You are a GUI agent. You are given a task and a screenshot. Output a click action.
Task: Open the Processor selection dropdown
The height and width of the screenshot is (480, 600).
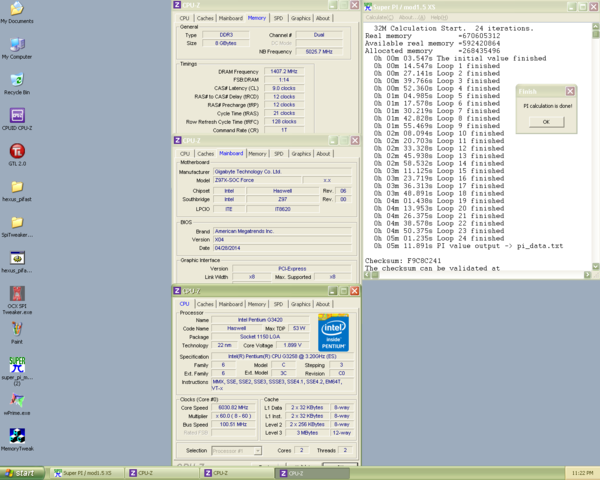(236, 451)
